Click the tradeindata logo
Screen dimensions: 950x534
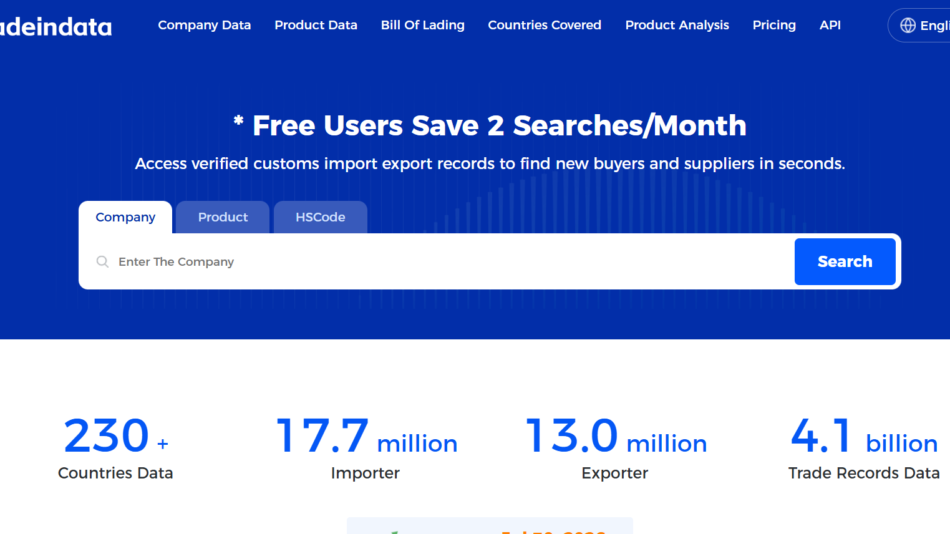pos(56,27)
